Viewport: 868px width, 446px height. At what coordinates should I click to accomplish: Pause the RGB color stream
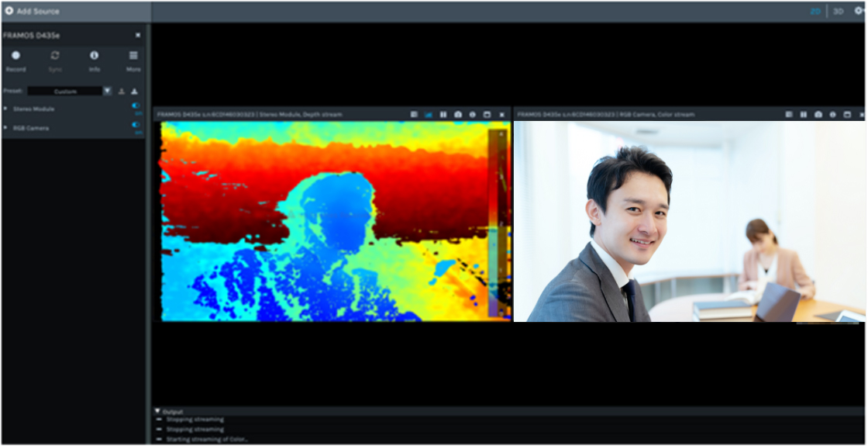tap(804, 115)
